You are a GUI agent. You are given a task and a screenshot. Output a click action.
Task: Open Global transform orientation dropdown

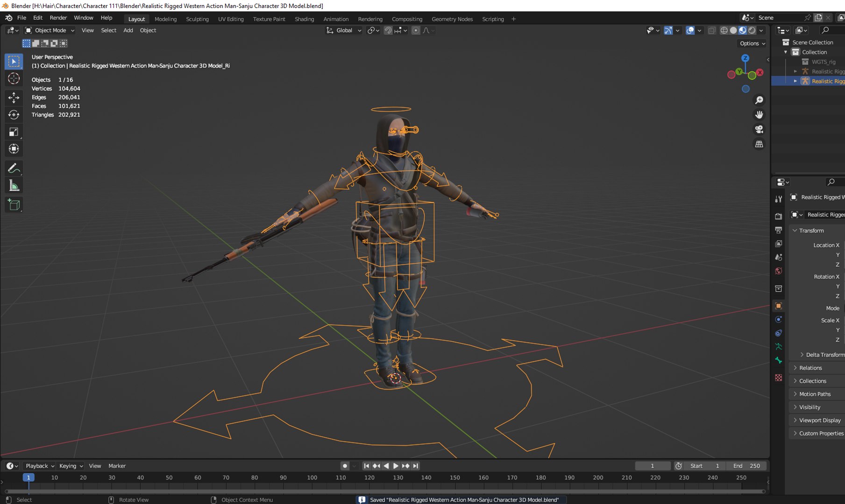[344, 30]
